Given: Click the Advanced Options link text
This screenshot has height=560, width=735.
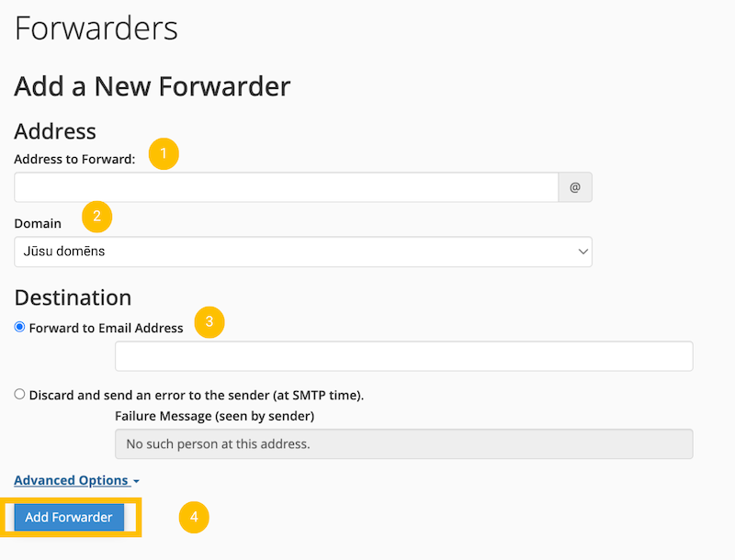Looking at the screenshot, I should click(x=71, y=480).
